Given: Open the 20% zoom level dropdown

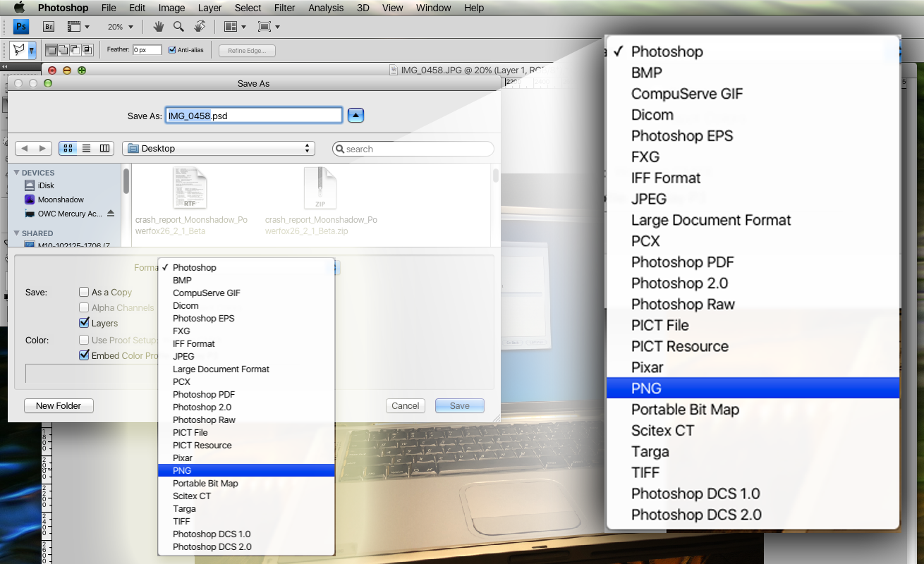Looking at the screenshot, I should click(120, 27).
